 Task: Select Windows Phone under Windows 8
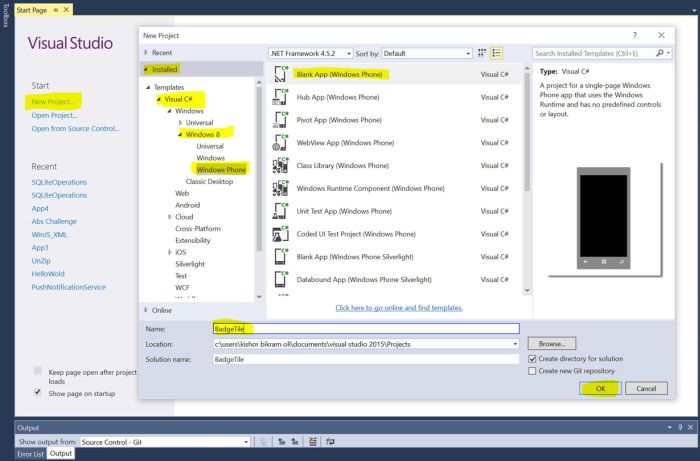221,170
